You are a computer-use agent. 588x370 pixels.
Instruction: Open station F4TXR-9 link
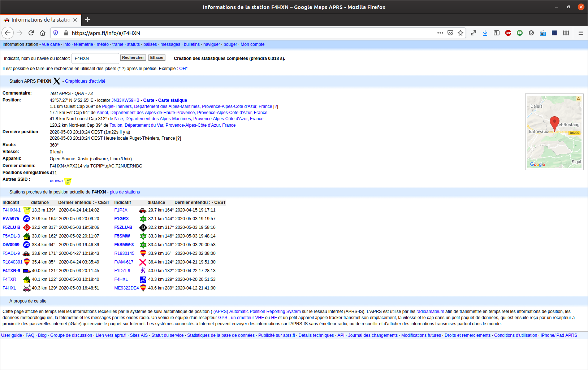(12, 271)
